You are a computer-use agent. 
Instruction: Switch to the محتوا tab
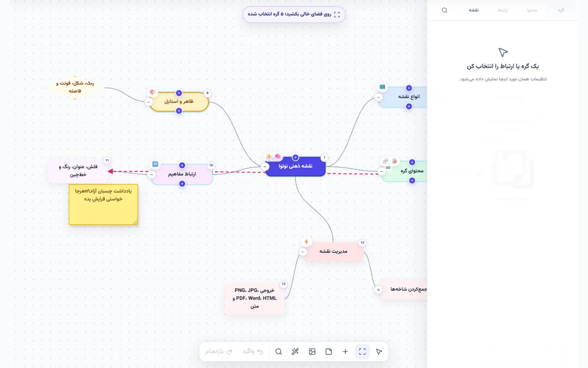click(532, 10)
